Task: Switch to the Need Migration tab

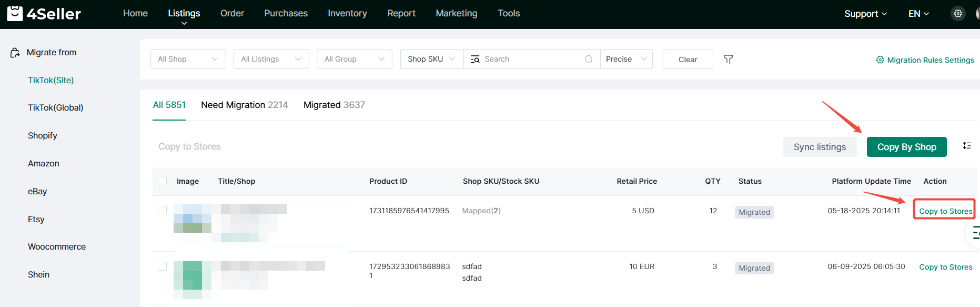Action: [245, 105]
